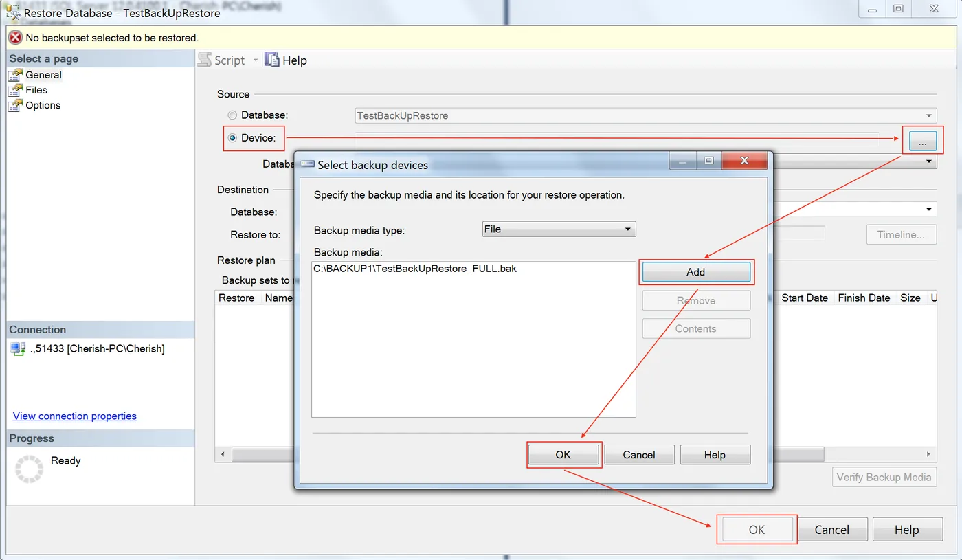Close the Select backup devices dialog
This screenshot has height=560, width=962.
coord(744,161)
